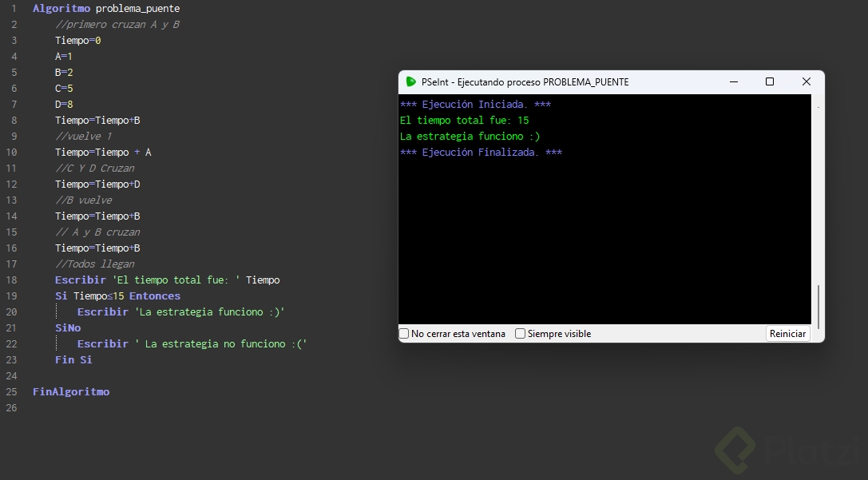Click Escribir 'La estrategia funciono :)' code line
868x480 pixels.
(180, 312)
